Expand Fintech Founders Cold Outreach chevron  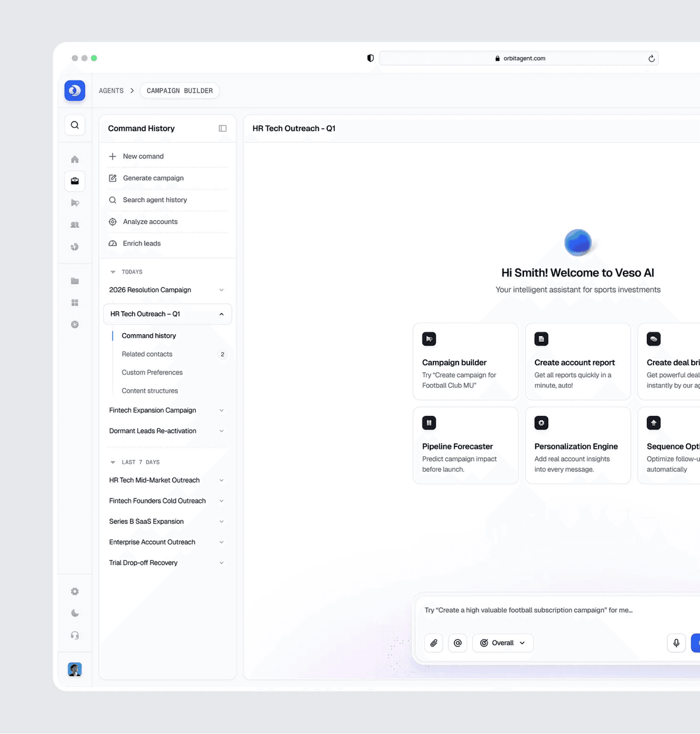[222, 501]
